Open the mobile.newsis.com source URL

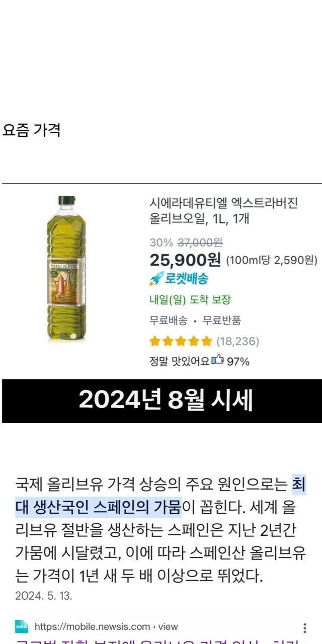tap(106, 627)
